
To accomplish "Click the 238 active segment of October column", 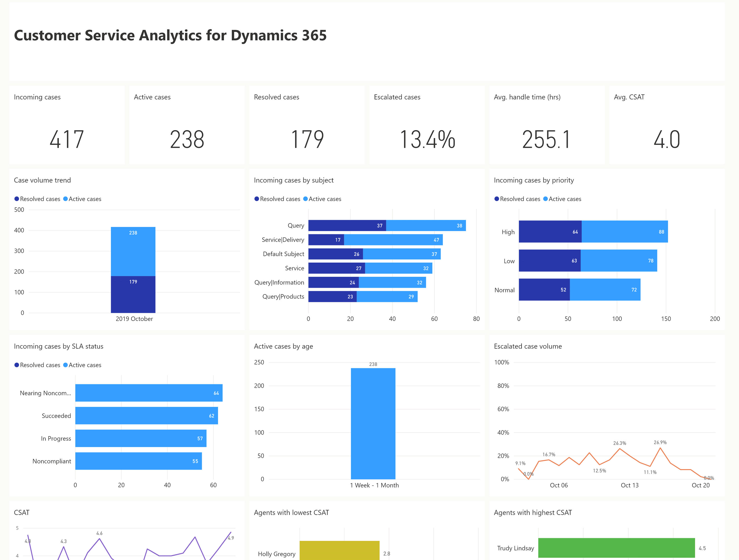I will pos(133,252).
